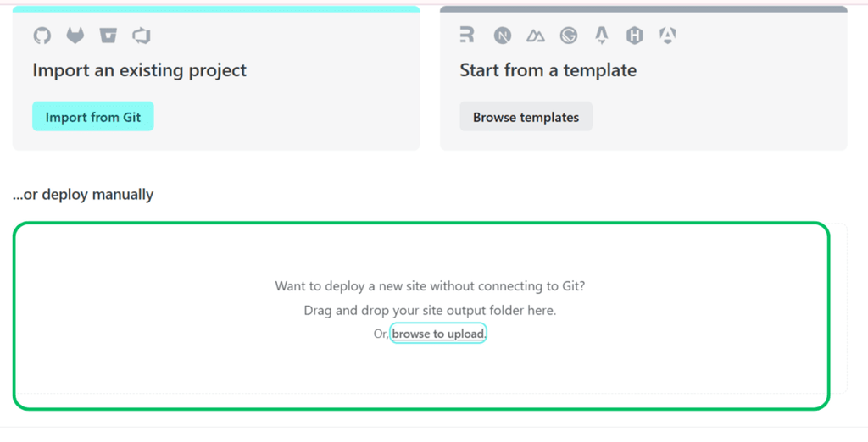The width and height of the screenshot is (868, 442).
Task: Click the ...or deploy manually heading
Action: point(83,195)
